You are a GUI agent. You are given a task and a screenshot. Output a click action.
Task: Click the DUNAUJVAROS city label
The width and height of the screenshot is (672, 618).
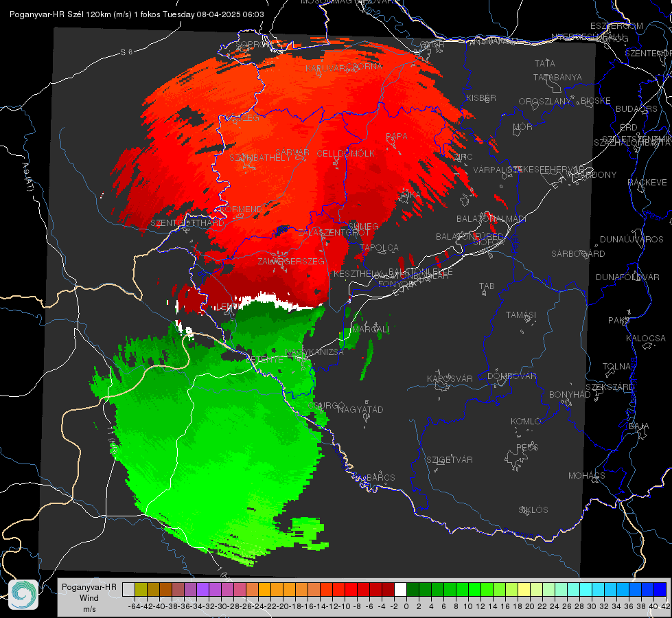pyautogui.click(x=632, y=240)
